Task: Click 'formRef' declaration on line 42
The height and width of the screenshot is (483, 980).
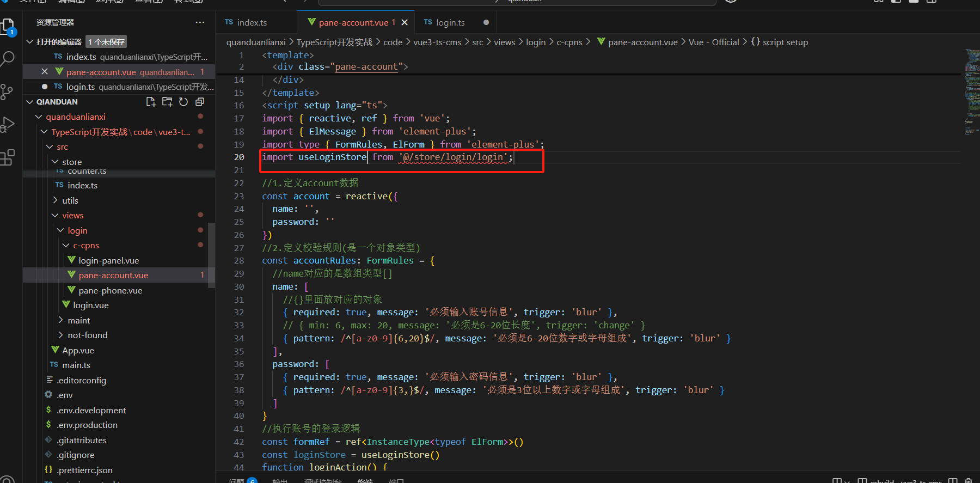Action: (311, 442)
